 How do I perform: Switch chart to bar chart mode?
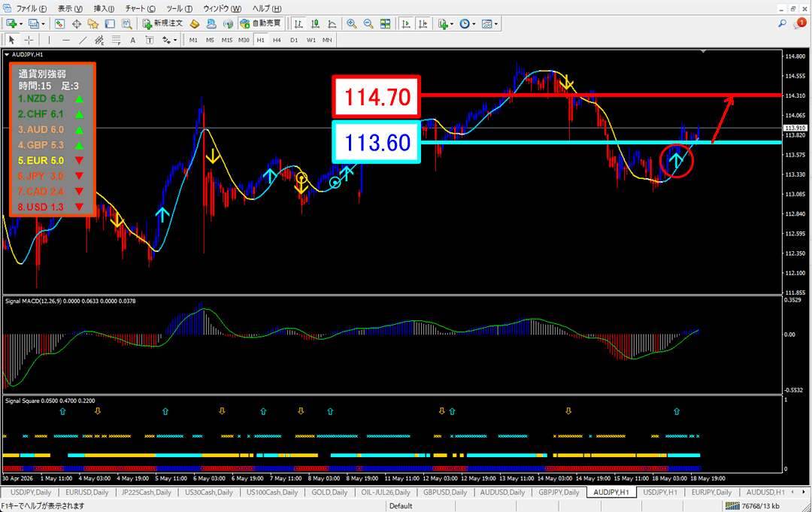pyautogui.click(x=298, y=24)
